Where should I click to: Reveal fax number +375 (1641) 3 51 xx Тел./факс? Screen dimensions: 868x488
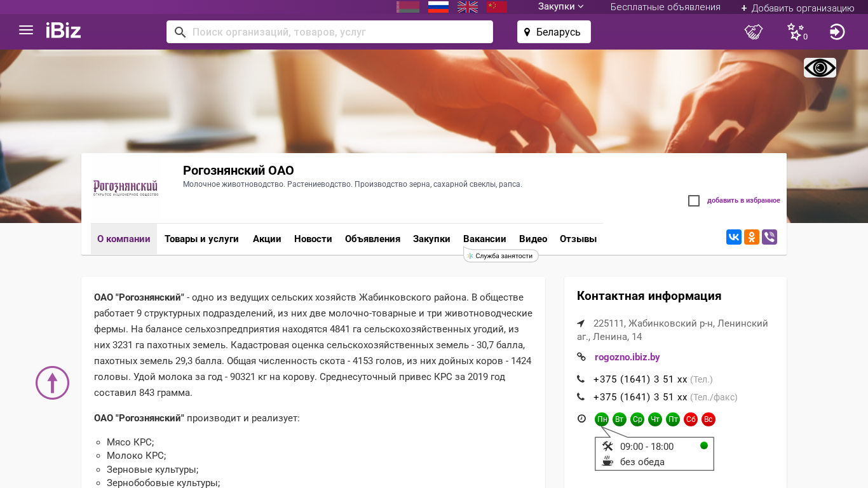pyautogui.click(x=640, y=397)
